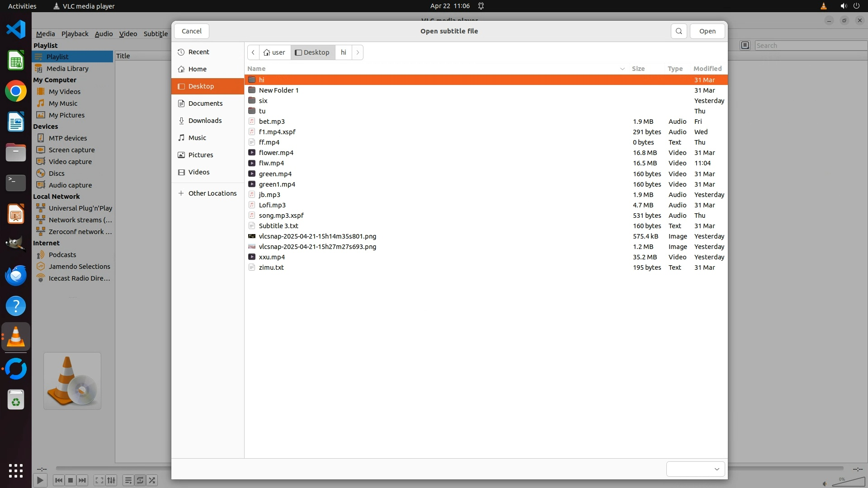The width and height of the screenshot is (868, 488).
Task: Select the zimu.txt text file
Action: coord(271,267)
